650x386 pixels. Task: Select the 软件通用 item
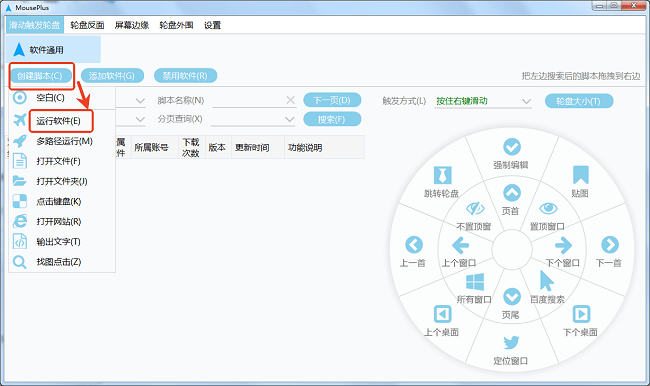pos(53,49)
